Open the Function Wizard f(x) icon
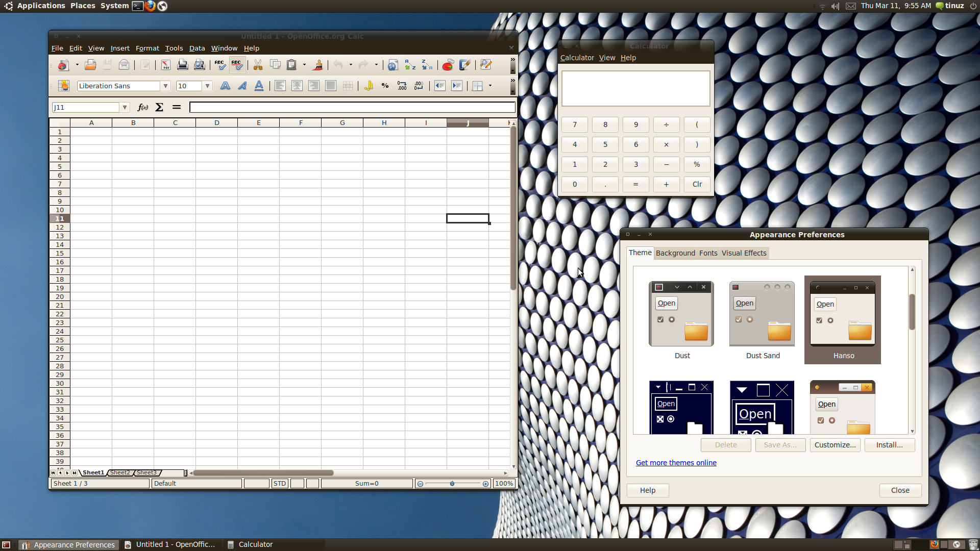This screenshot has height=551, width=980. pyautogui.click(x=143, y=107)
